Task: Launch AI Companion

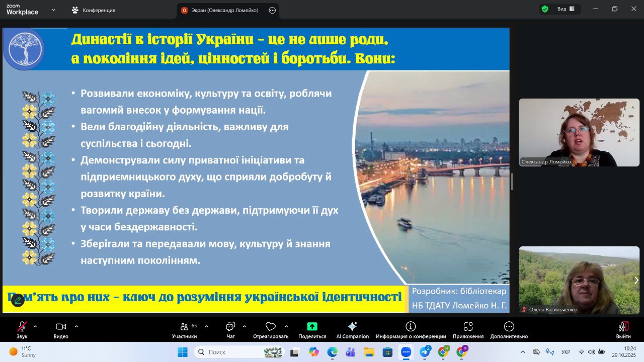Action: tap(352, 330)
